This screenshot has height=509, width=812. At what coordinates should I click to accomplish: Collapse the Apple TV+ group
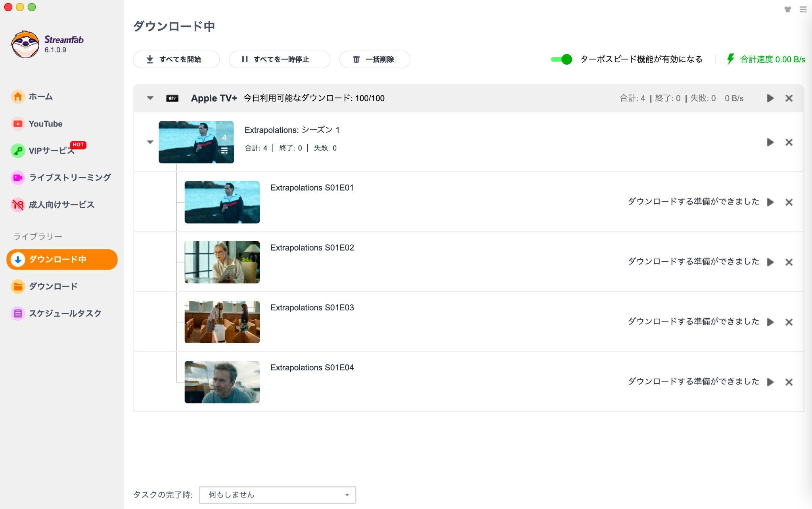point(150,98)
